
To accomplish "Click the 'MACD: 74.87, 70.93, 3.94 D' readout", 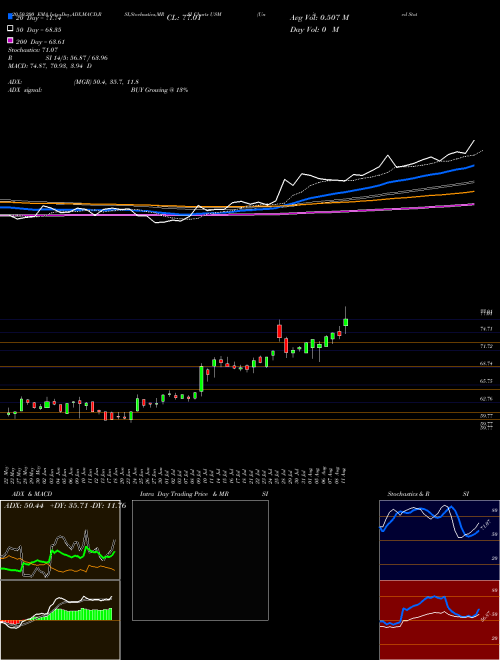I will [50, 66].
